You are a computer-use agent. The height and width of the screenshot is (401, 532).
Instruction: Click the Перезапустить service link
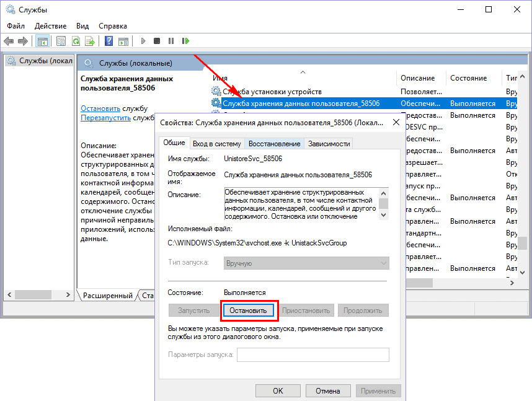[x=105, y=118]
